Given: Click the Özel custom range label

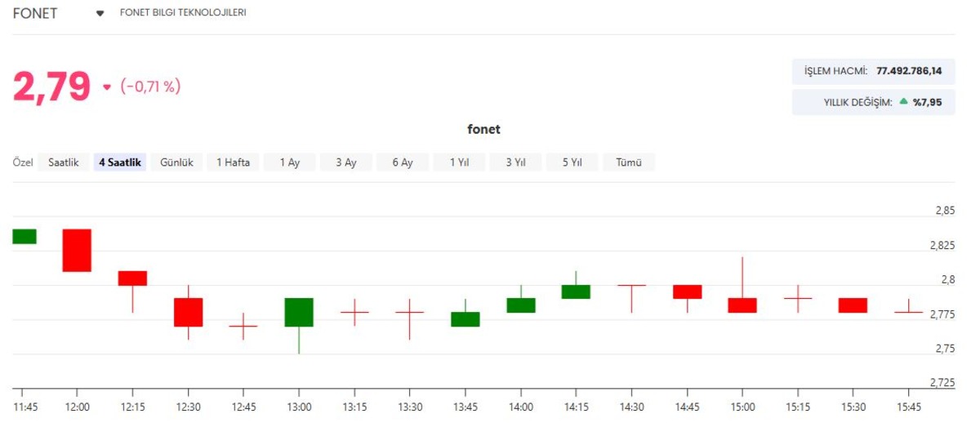Looking at the screenshot, I should coord(23,163).
